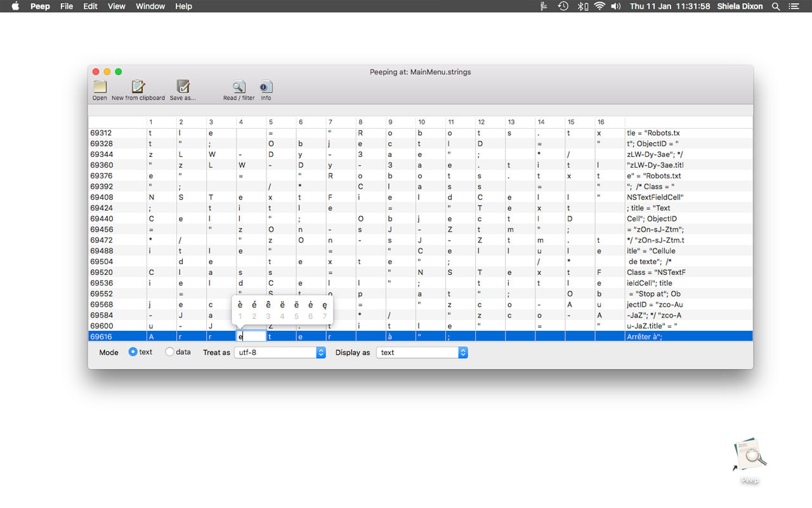Click the text 'Arrêter à";'
The height and width of the screenshot is (508, 812).
coord(645,337)
